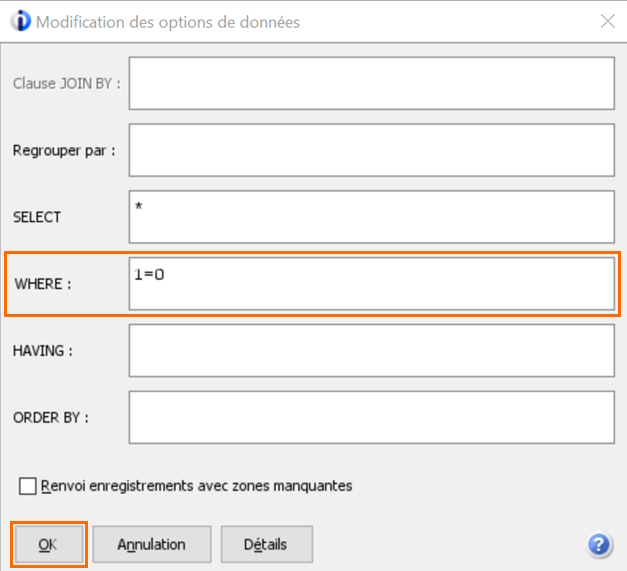Click the Clause JOIN BY label
627x571 pixels.
(66, 84)
